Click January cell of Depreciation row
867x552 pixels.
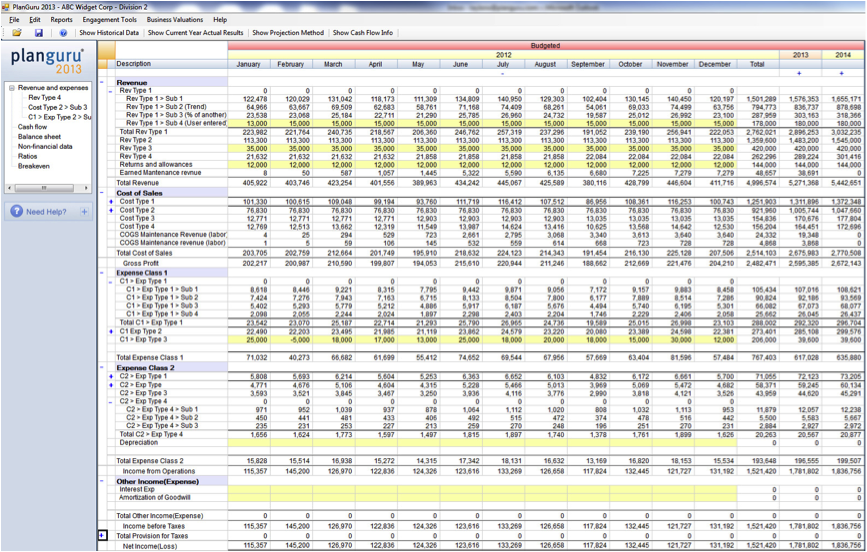(249, 442)
